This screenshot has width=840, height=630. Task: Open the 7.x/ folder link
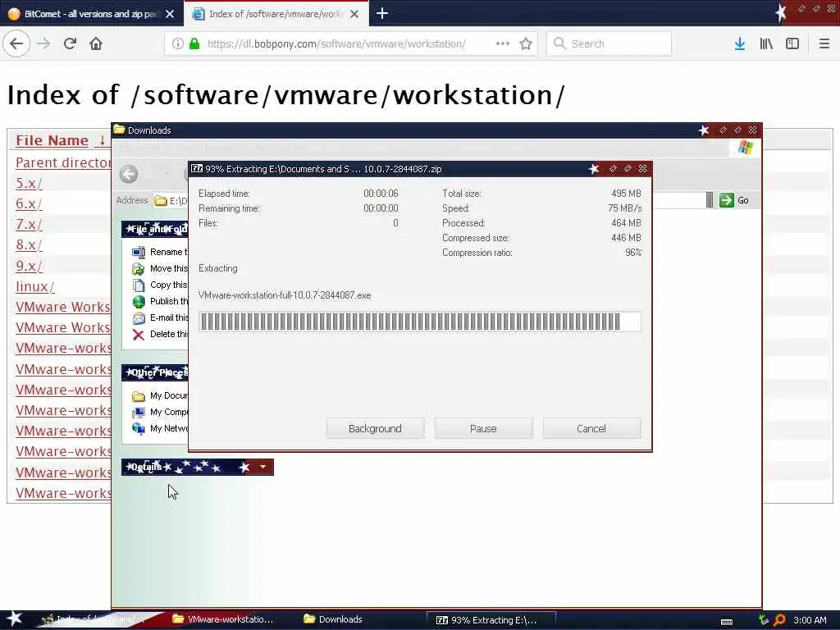pyautogui.click(x=29, y=225)
